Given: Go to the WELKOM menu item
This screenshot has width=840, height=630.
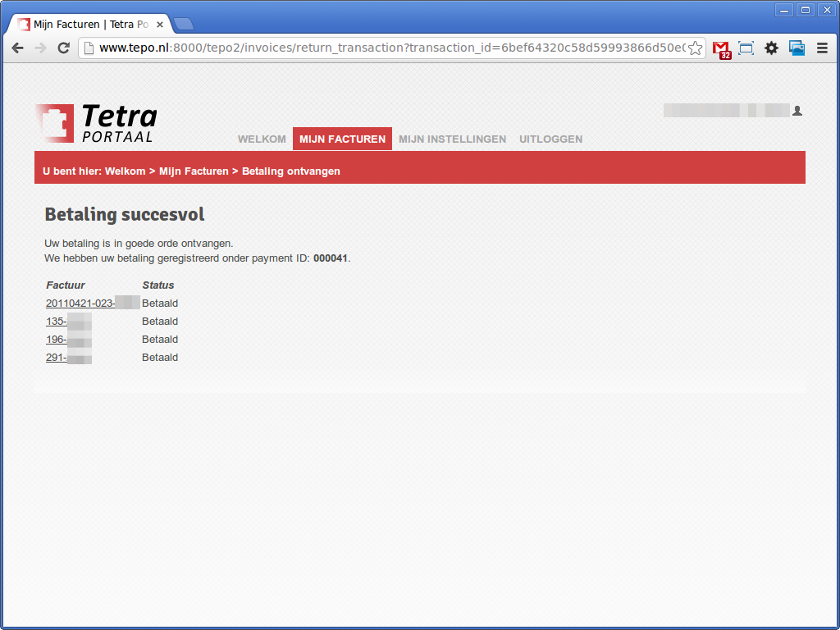Looking at the screenshot, I should 262,139.
